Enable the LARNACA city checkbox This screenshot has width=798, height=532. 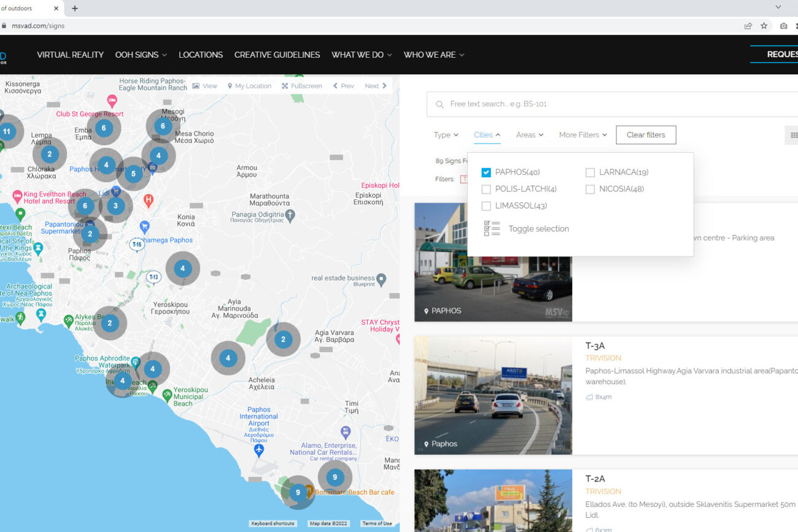(x=590, y=172)
